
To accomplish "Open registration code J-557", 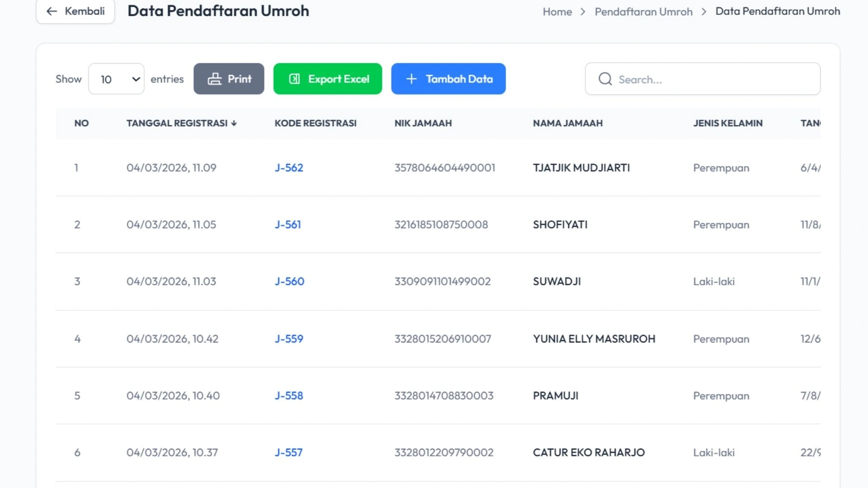I will 288,452.
